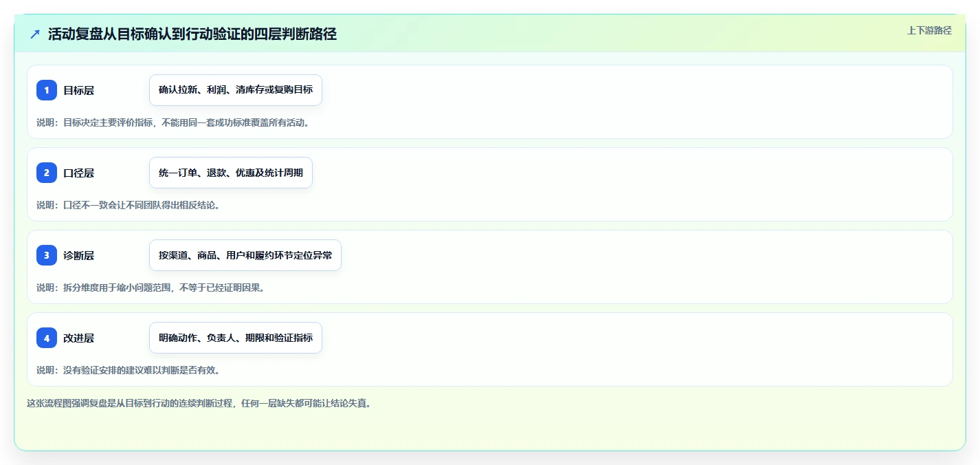Viewport: 980px width, 465px height.
Task: Click the footer sentence 这张流程图强调复盘
Action: coord(199,404)
